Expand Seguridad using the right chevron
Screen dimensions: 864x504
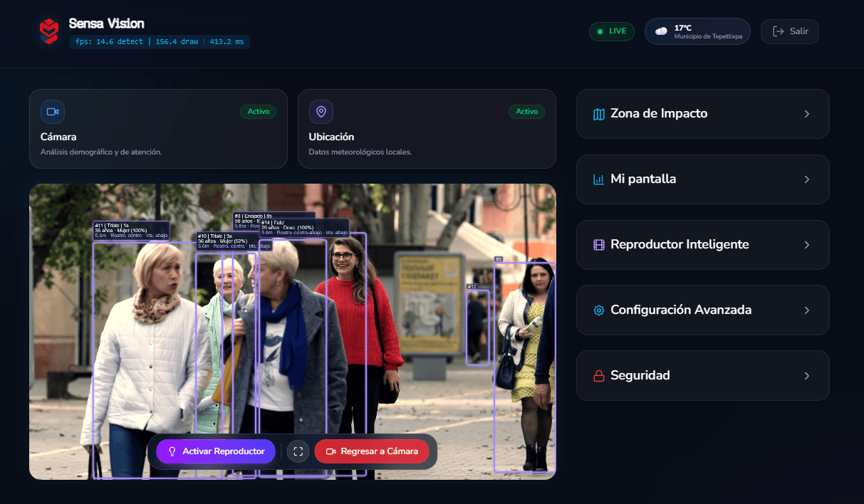(806, 376)
